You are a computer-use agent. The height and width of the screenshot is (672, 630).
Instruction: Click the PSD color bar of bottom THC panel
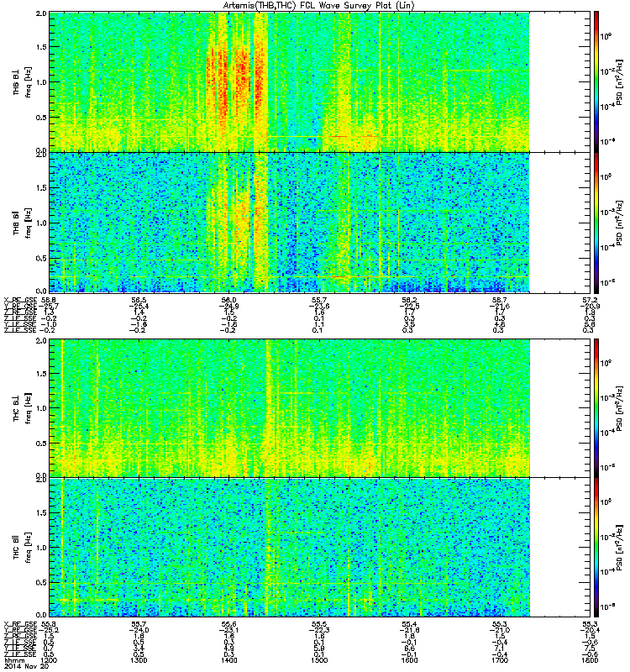pyautogui.click(x=596, y=548)
